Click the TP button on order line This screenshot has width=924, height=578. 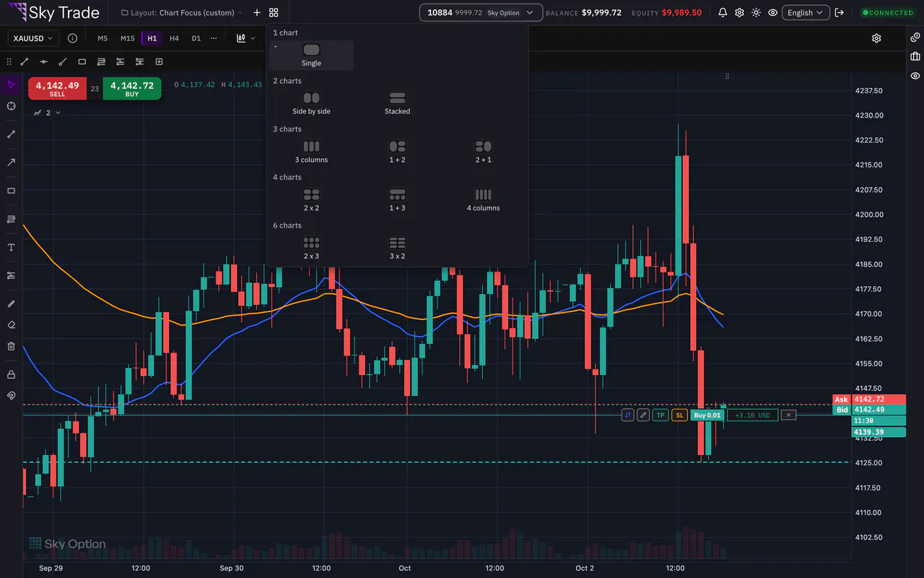tap(661, 415)
